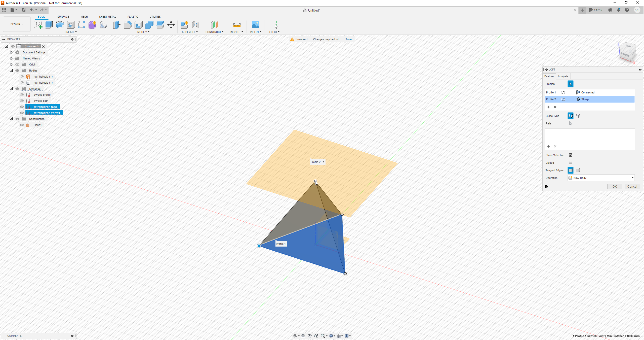Image resolution: width=644 pixels, height=340 pixels.
Task: Select the Create Sketch tool
Action: point(38,24)
